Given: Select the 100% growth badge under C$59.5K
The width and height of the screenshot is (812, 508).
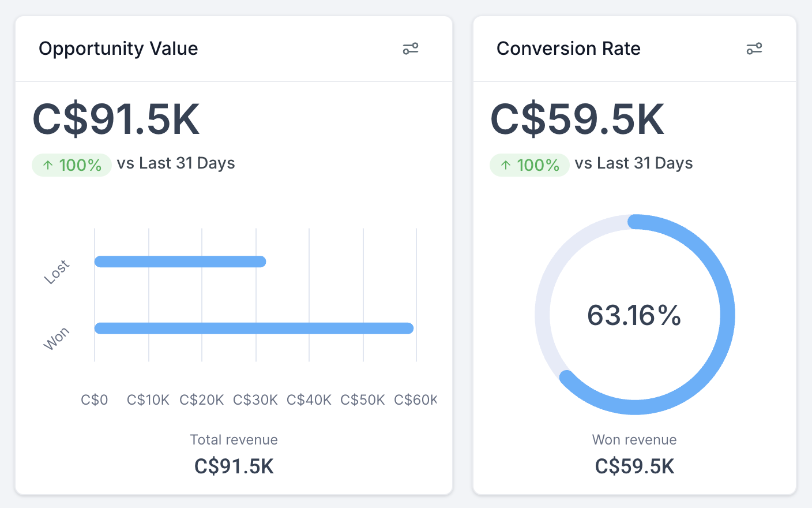Looking at the screenshot, I should (x=529, y=165).
